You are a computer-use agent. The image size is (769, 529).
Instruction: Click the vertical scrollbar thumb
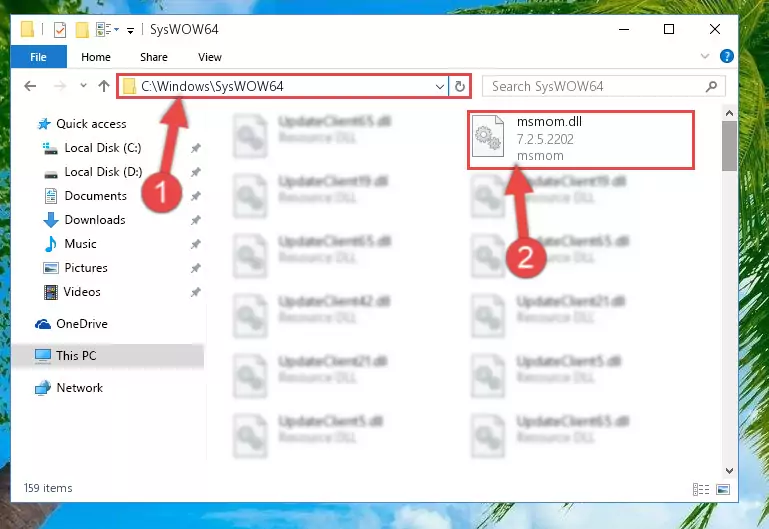click(729, 146)
